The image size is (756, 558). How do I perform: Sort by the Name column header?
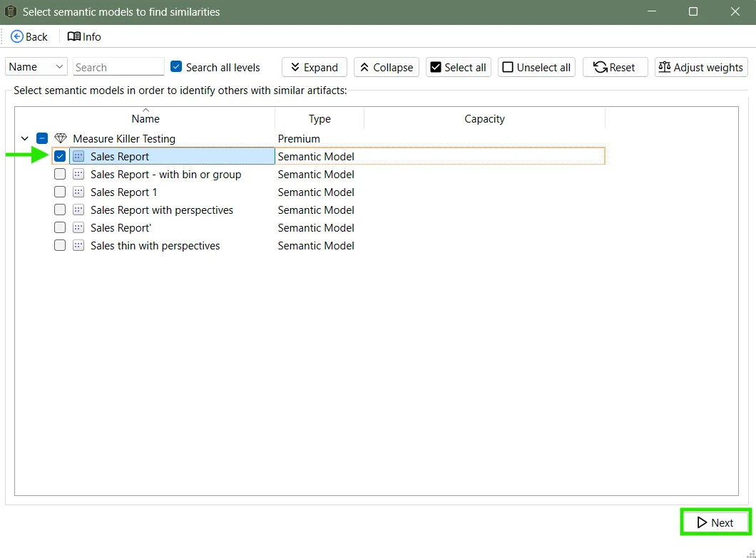tap(145, 118)
